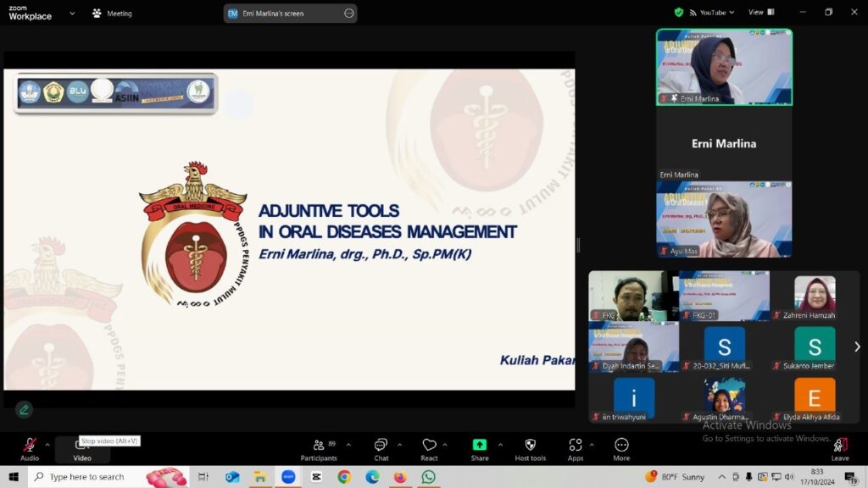Open Google Chrome from the taskbar
The width and height of the screenshot is (868, 488).
click(x=344, y=477)
